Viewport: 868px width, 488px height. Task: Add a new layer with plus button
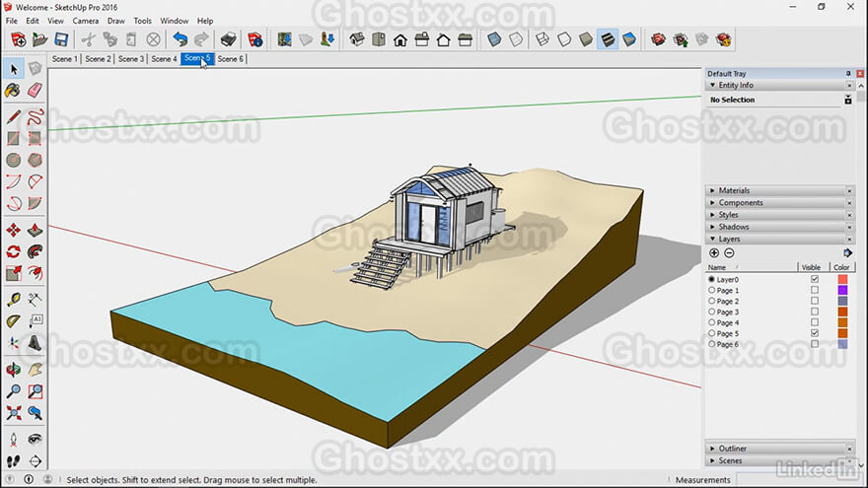coord(714,252)
